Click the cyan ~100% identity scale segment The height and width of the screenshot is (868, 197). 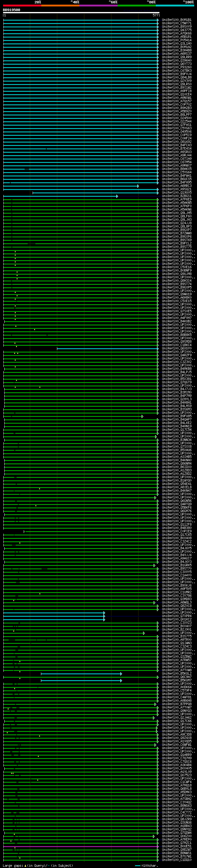[175, 6]
